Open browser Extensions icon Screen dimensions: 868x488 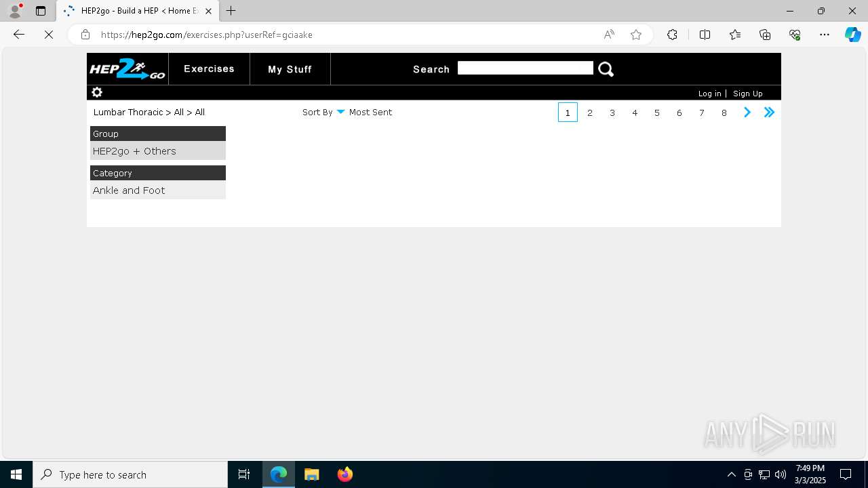click(672, 35)
